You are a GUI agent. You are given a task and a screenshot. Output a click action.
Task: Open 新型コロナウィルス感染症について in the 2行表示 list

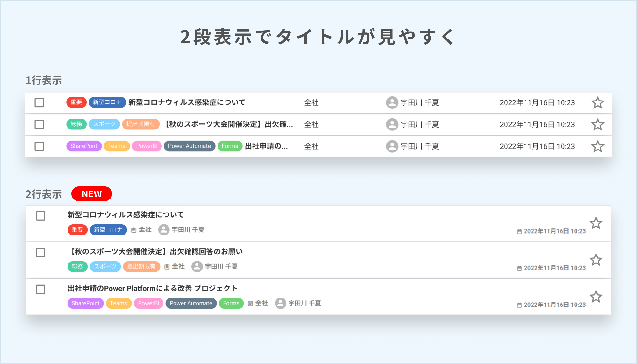125,215
